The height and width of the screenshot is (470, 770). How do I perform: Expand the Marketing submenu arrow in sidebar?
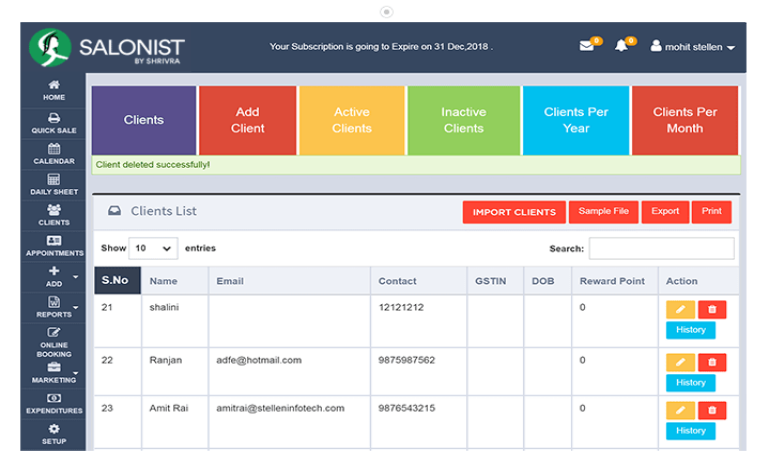(76, 373)
